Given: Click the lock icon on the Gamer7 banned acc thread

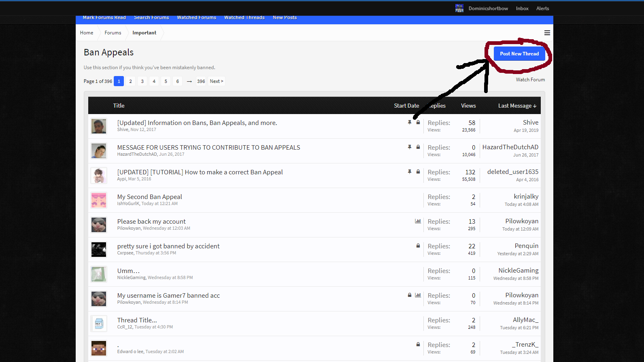Looking at the screenshot, I should (x=410, y=295).
